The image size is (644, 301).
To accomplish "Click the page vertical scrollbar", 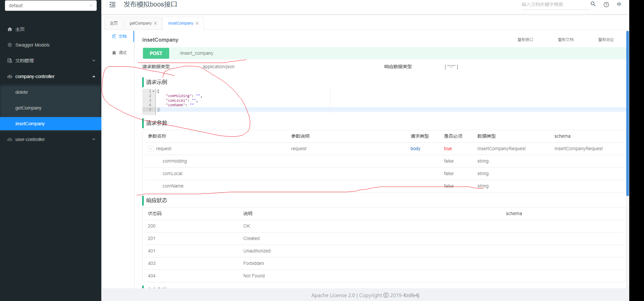I will click(628, 113).
